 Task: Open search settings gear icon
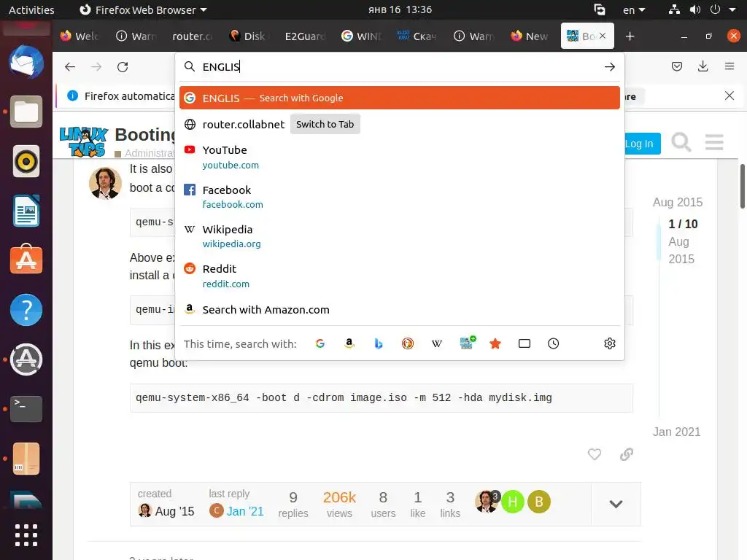(609, 343)
